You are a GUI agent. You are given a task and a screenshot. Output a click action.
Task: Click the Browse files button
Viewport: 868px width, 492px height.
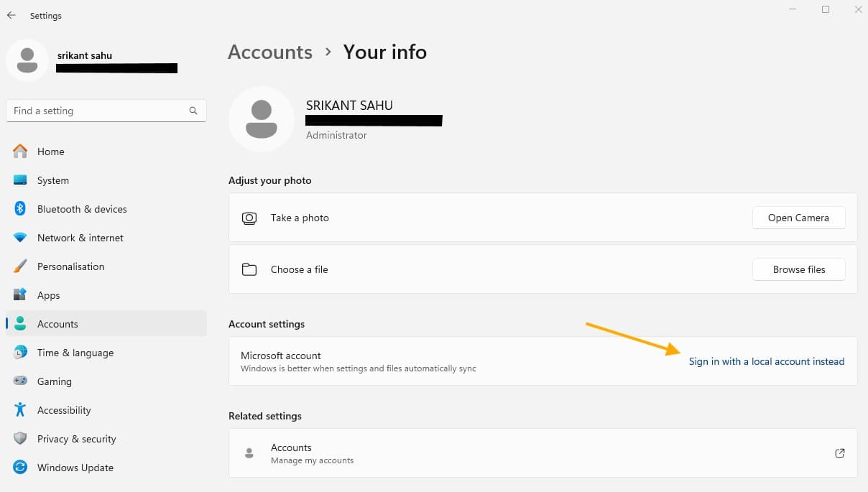[798, 269]
